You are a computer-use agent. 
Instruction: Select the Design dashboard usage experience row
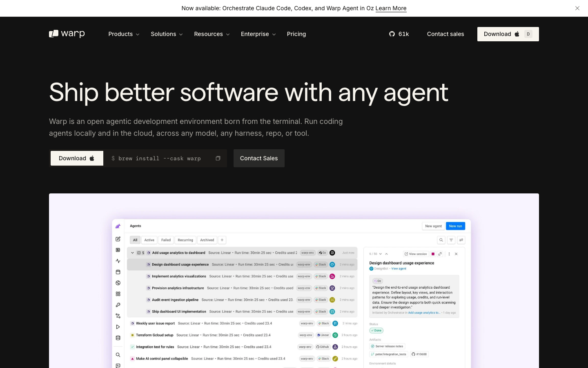pos(242,265)
